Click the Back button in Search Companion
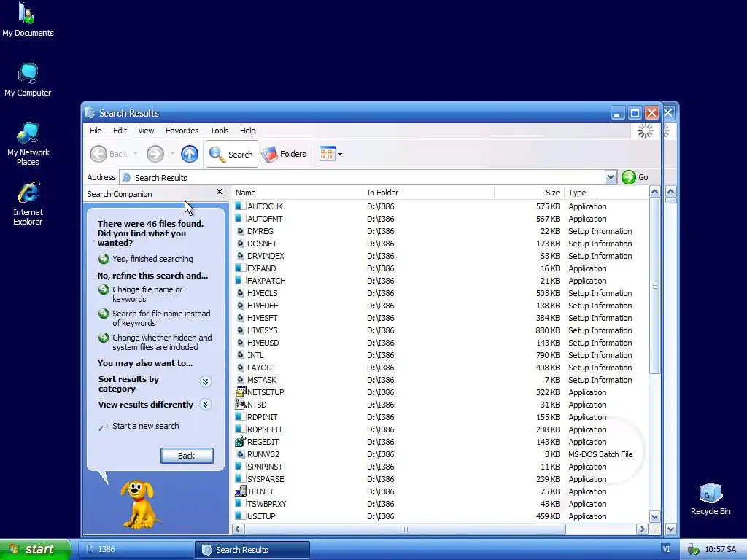 187,456
